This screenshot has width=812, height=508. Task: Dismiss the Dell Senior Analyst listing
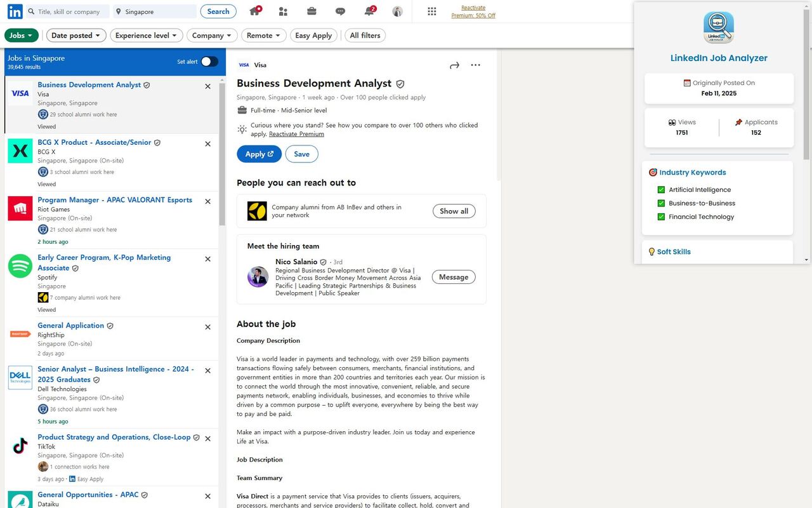[207, 371]
